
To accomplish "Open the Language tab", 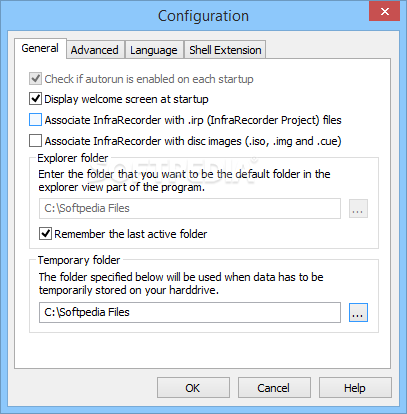I will (154, 50).
